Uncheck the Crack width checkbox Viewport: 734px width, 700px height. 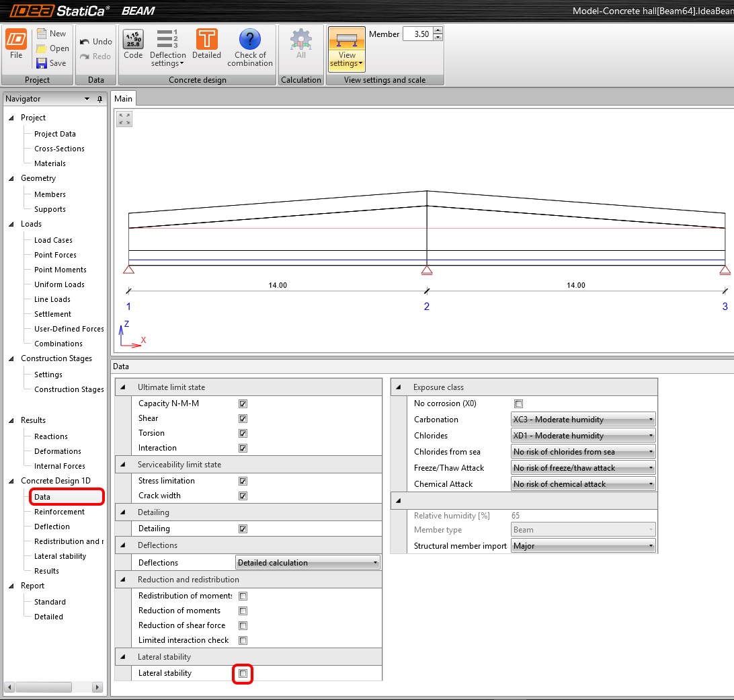pos(243,496)
